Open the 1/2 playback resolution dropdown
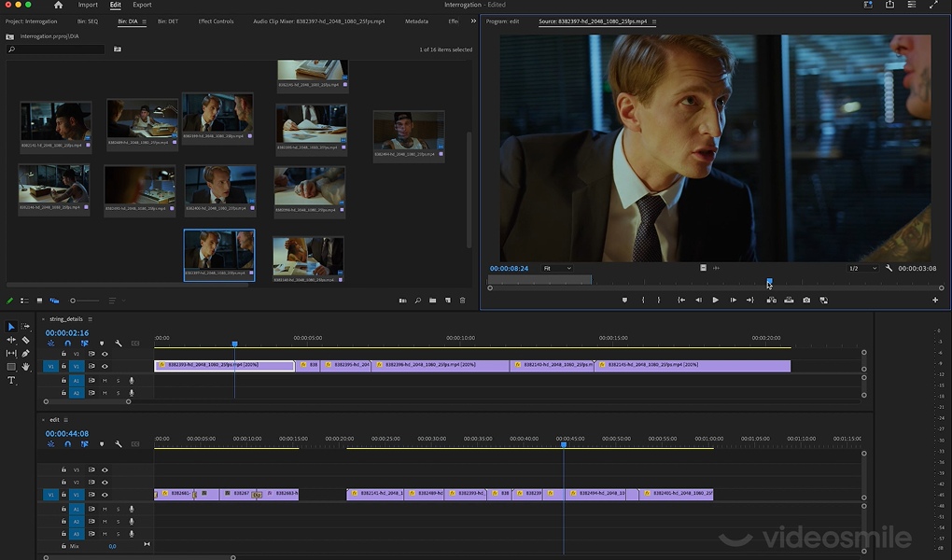The width and height of the screenshot is (952, 560). click(x=862, y=268)
